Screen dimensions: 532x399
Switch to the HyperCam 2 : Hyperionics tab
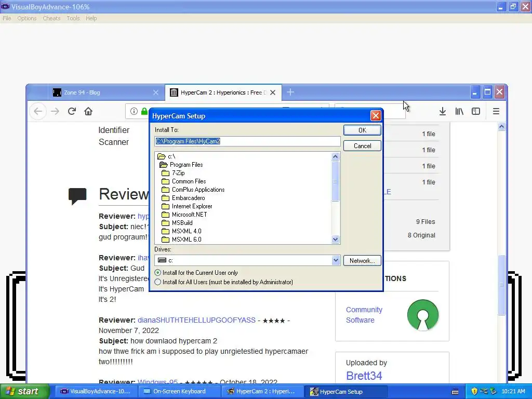223,92
